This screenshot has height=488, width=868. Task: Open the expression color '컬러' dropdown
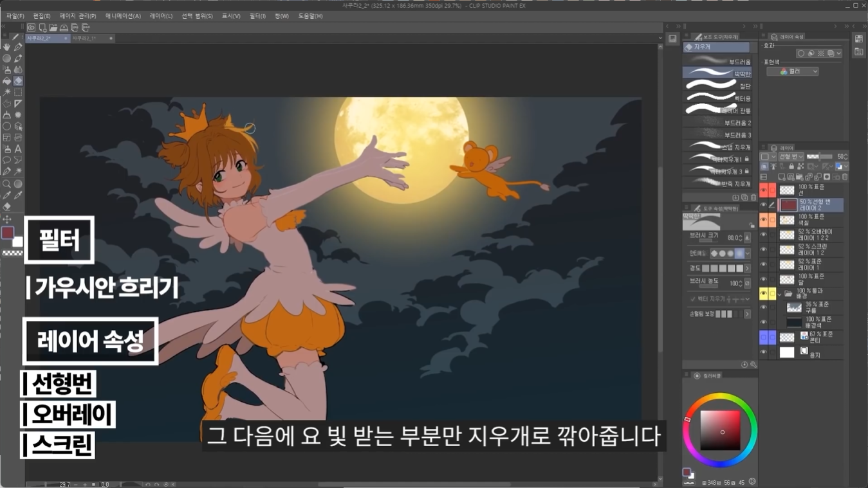point(793,71)
